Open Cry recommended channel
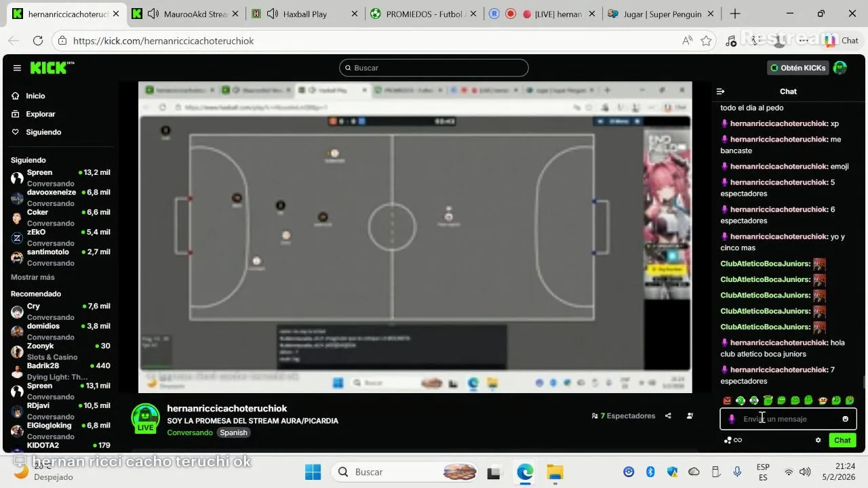Viewport: 868px width, 488px height. click(x=60, y=311)
